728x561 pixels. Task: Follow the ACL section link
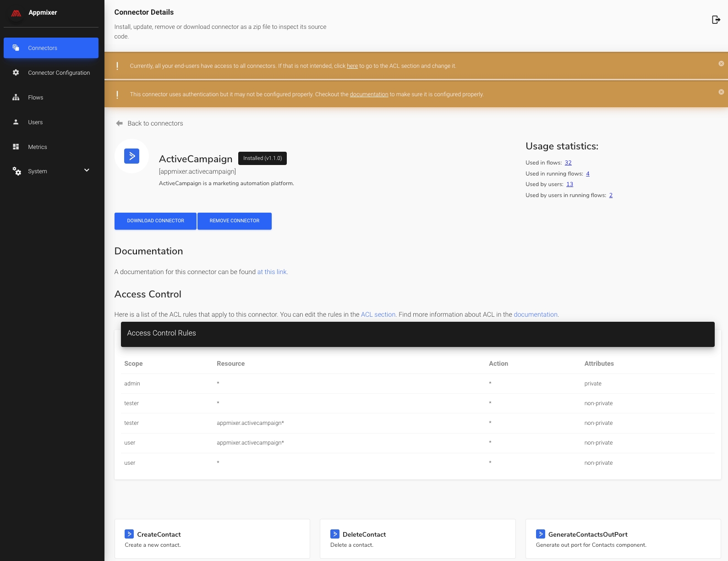[x=378, y=314]
